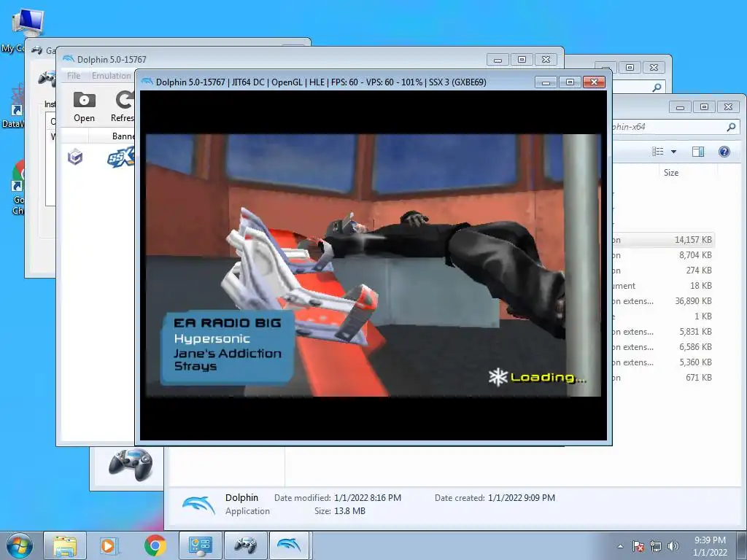Select the file sized 36,890 KB
This screenshot has height=560, width=747.
663,300
